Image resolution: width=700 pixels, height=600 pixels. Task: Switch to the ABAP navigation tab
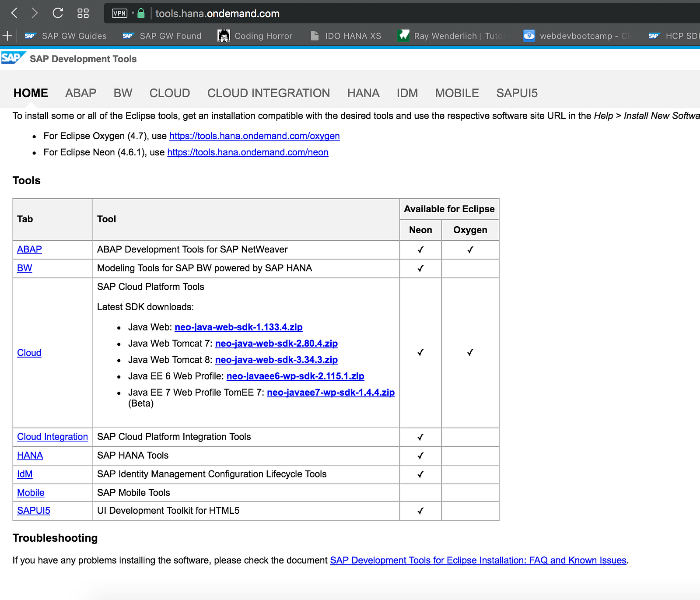pyautogui.click(x=81, y=93)
